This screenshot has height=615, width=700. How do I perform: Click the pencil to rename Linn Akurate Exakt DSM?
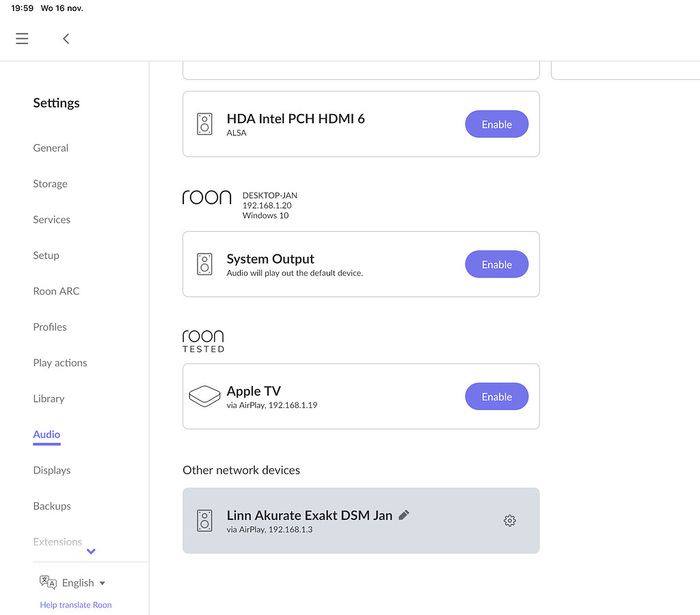pyautogui.click(x=403, y=515)
